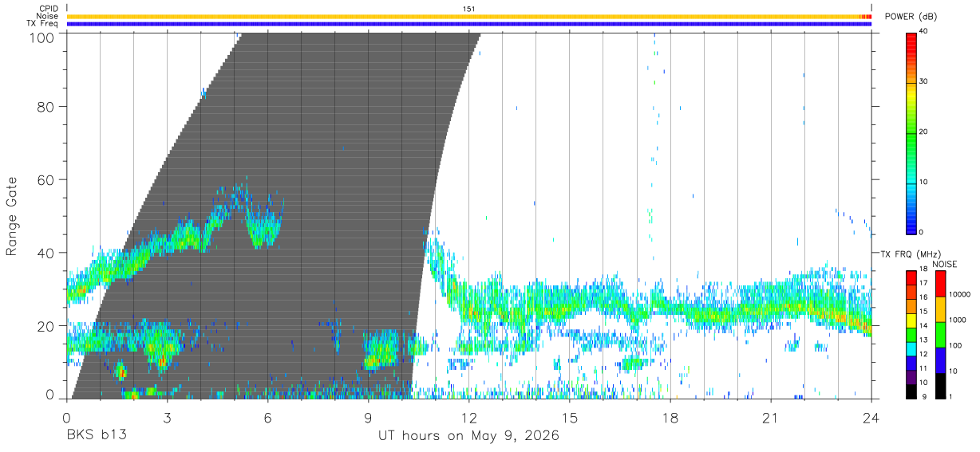Click the 16 tick on the TX FRQ legend
This screenshot has width=980, height=452.
coord(923,297)
